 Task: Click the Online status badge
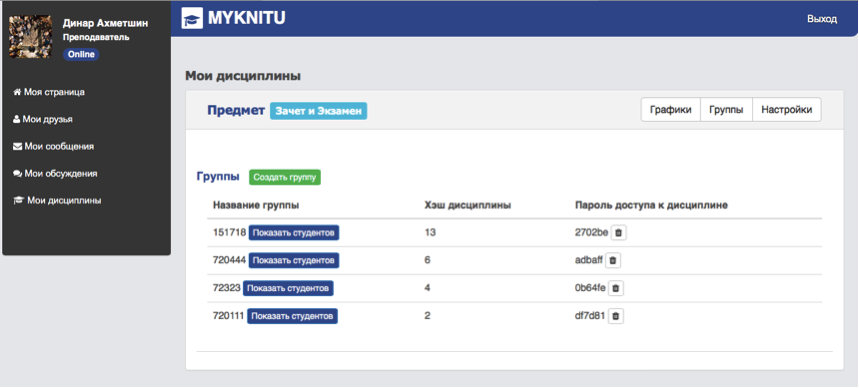(81, 54)
